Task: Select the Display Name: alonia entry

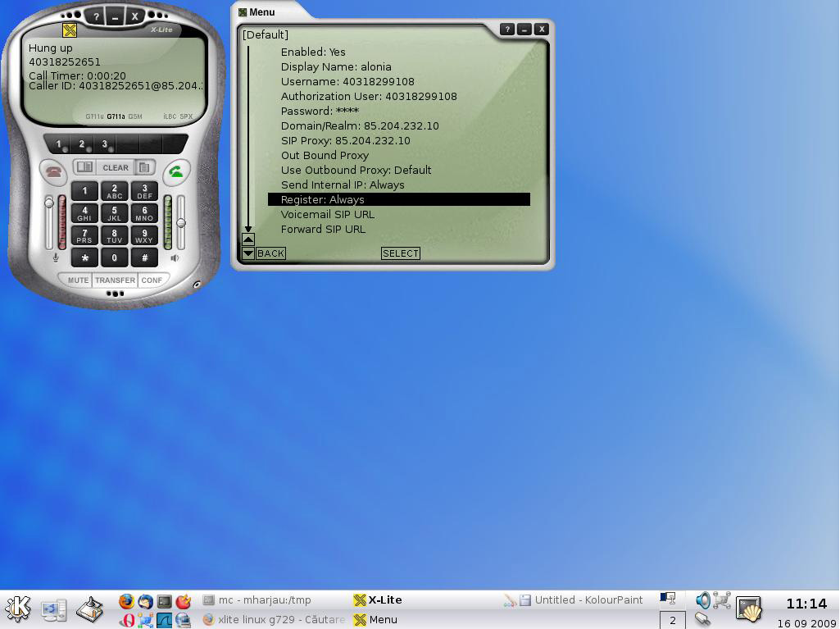Action: [x=336, y=67]
